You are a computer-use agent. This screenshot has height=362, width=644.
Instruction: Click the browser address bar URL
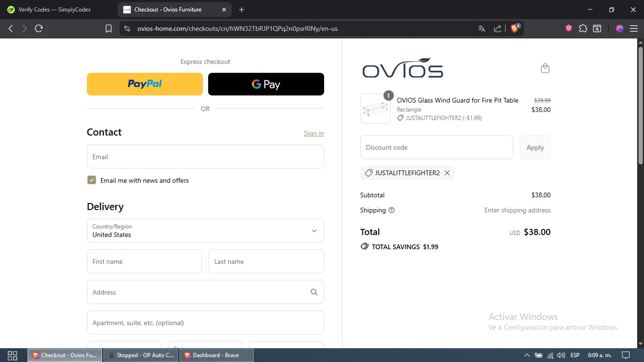237,29
